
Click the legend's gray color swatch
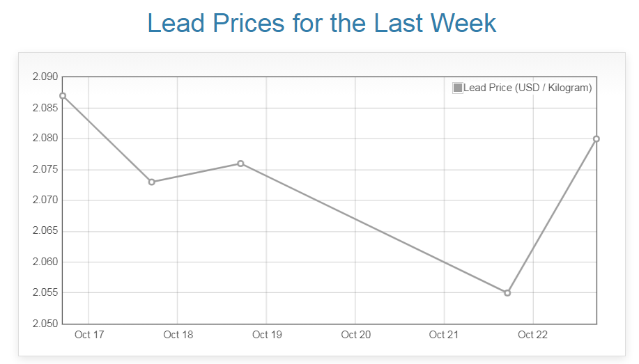tap(458, 88)
